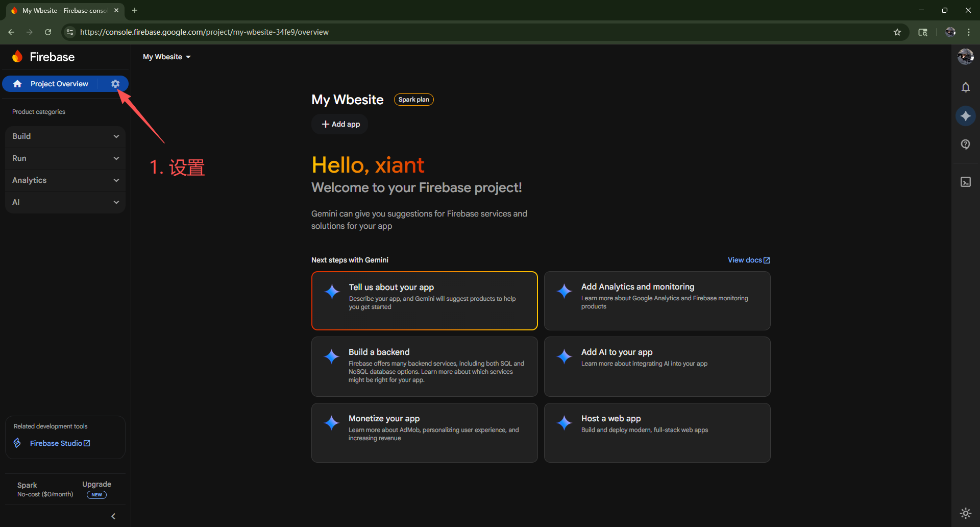
Task: Expand the Analytics category
Action: [65, 180]
